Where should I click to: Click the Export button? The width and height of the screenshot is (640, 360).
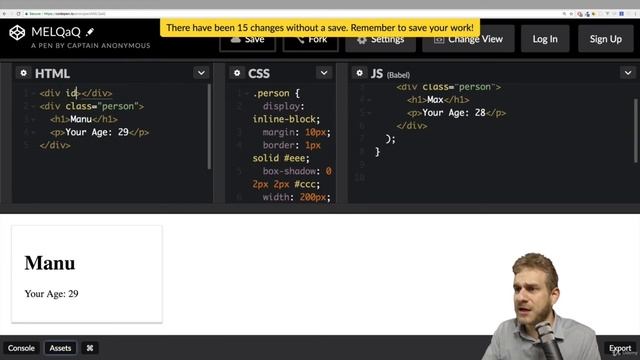pos(620,348)
